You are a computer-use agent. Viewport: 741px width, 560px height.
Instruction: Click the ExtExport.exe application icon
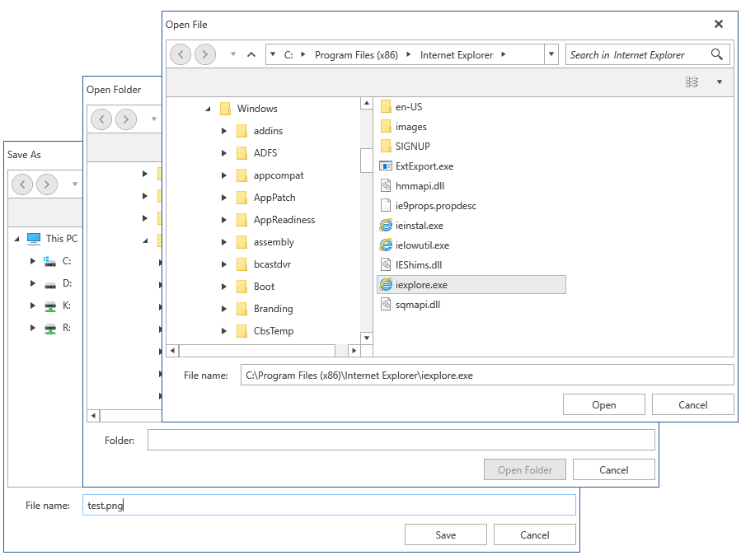pyautogui.click(x=386, y=166)
